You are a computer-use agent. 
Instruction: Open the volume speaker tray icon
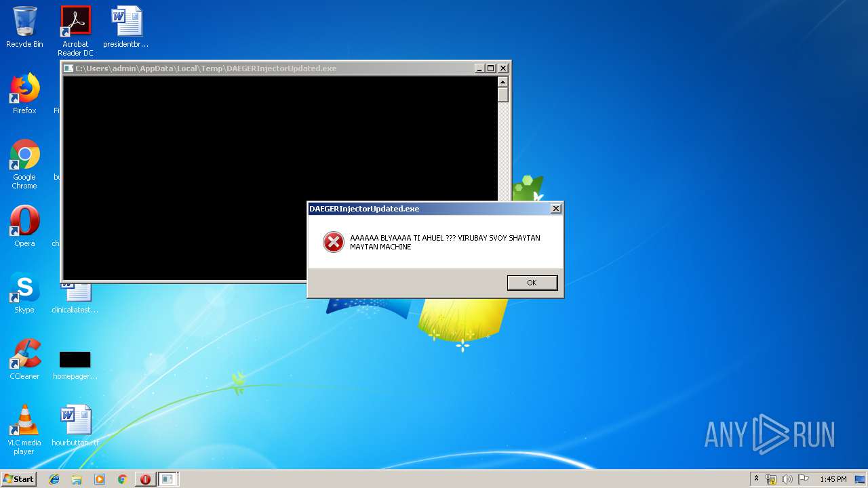coord(787,479)
